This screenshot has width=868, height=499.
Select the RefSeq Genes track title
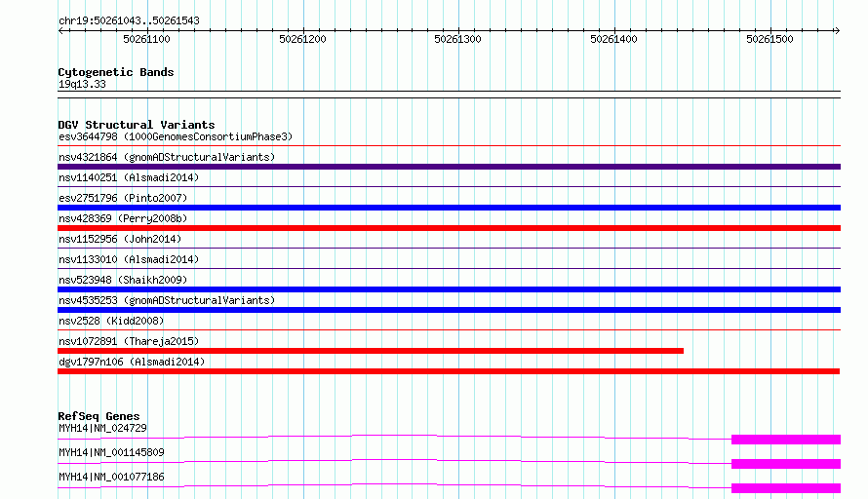coord(99,416)
